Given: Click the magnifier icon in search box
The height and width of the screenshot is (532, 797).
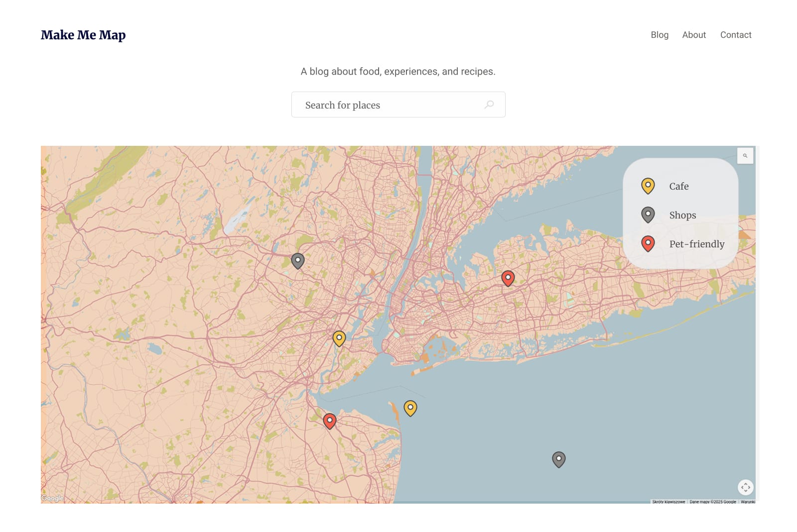Looking at the screenshot, I should coord(490,105).
